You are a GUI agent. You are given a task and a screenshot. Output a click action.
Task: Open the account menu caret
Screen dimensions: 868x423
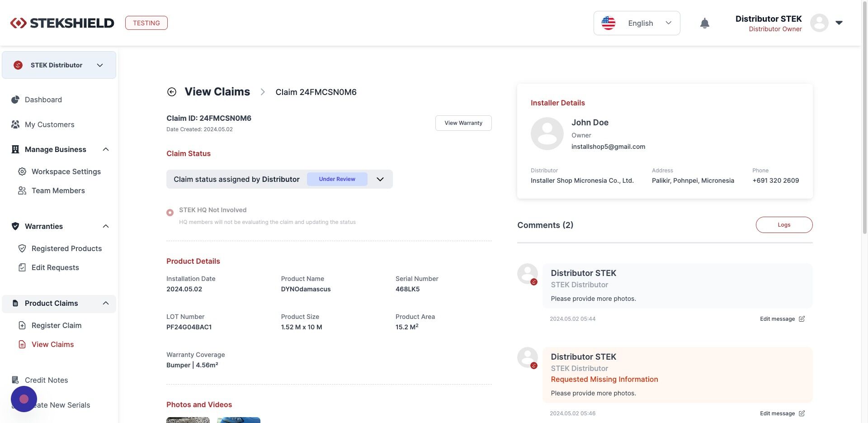pyautogui.click(x=839, y=23)
